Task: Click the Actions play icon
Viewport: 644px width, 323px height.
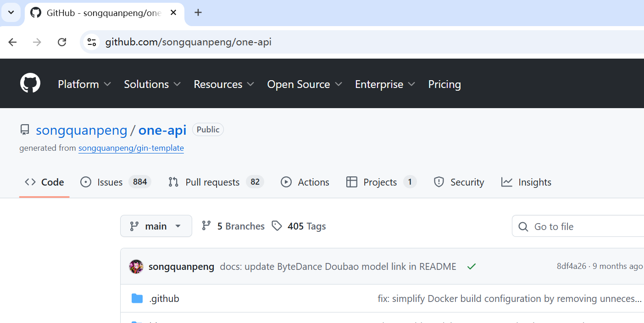Action: click(x=286, y=182)
